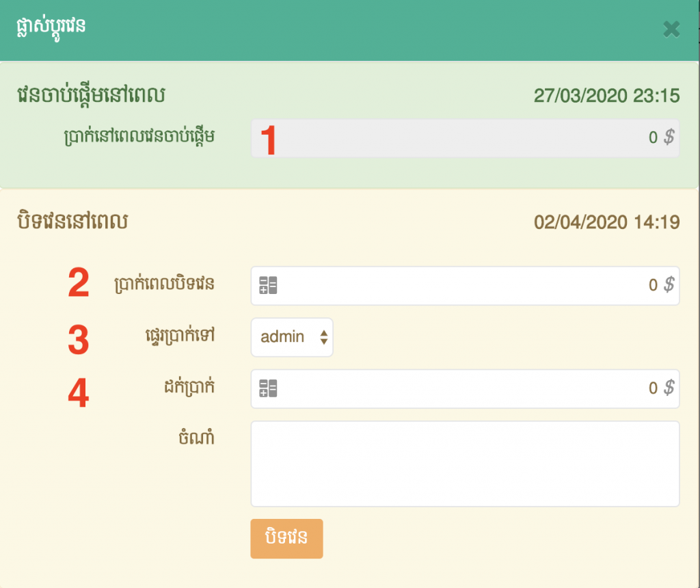The width and height of the screenshot is (700, 588).
Task: Click inside the ចំណាំ notes text area
Action: (x=465, y=464)
